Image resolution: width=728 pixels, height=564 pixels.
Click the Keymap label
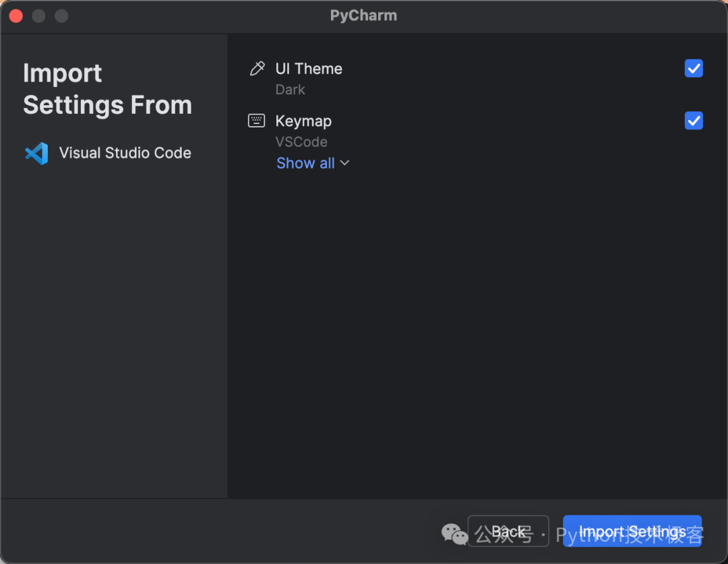point(303,121)
